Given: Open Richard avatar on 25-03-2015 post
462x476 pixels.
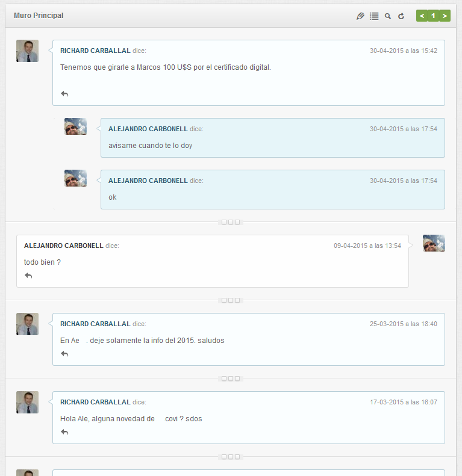Looking at the screenshot, I should click(x=27, y=324).
